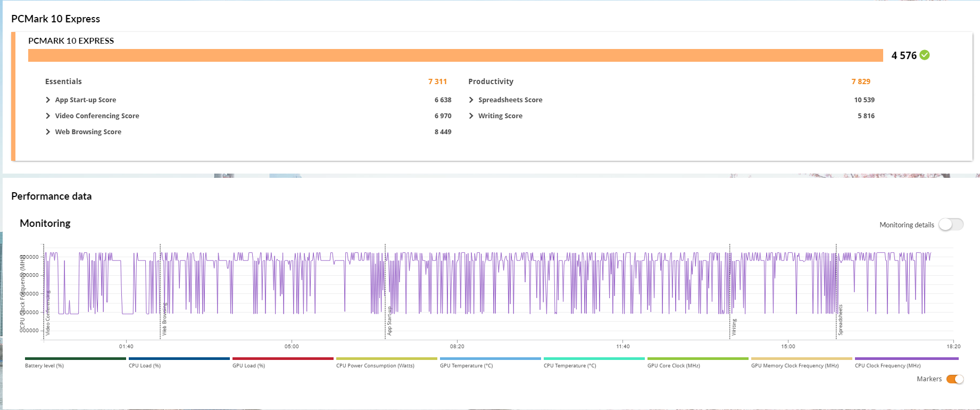
Task: Expand the App Start-up Score row
Action: tap(48, 100)
